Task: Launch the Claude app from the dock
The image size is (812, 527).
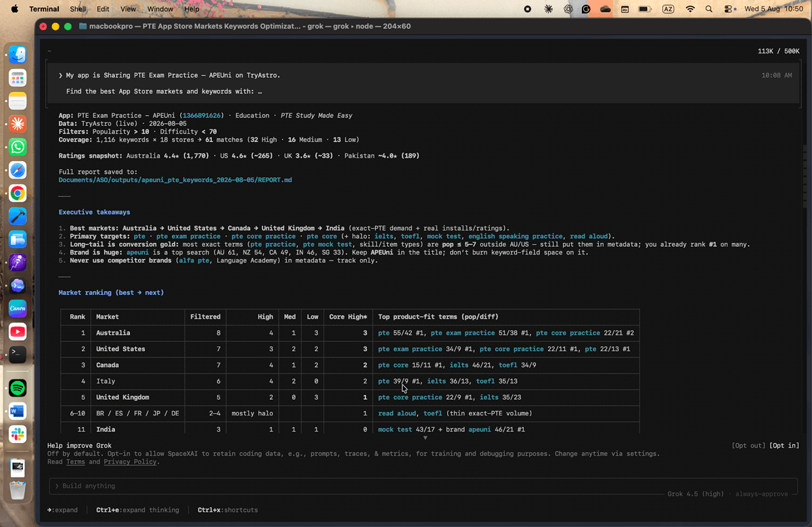Action: click(18, 124)
